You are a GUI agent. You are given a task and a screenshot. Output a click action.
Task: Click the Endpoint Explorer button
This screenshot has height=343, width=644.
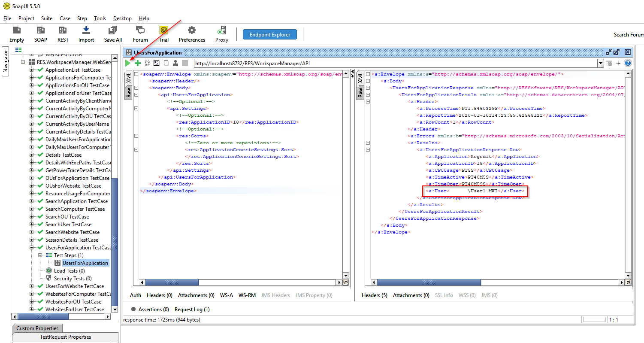(x=269, y=34)
